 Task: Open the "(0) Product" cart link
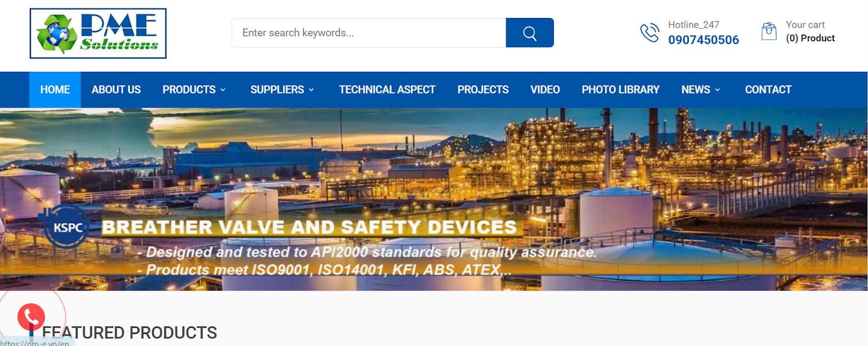click(810, 38)
